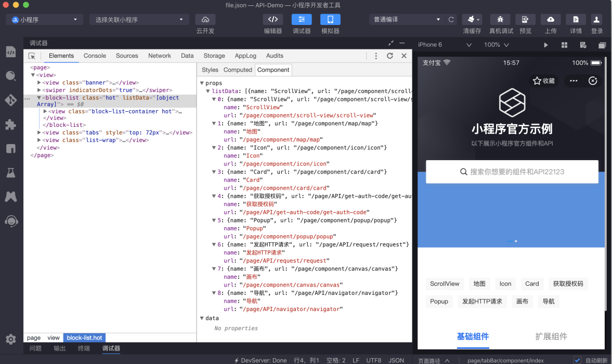
Task: Toggle the 调试器 debugger panel button
Action: [302, 20]
